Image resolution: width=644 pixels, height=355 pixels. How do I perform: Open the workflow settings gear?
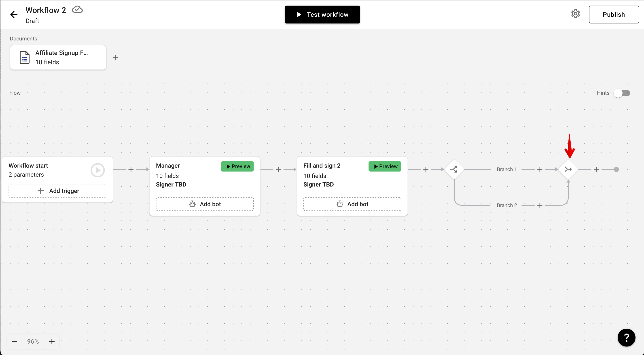[x=576, y=14]
